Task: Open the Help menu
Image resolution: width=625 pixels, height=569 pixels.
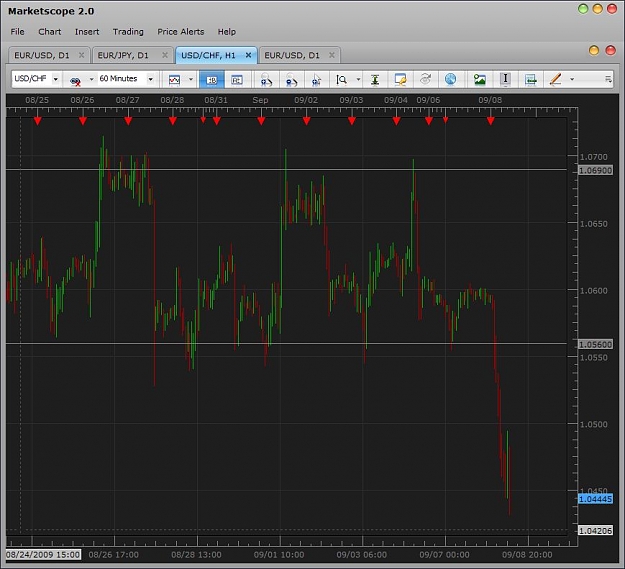Action: [226, 31]
